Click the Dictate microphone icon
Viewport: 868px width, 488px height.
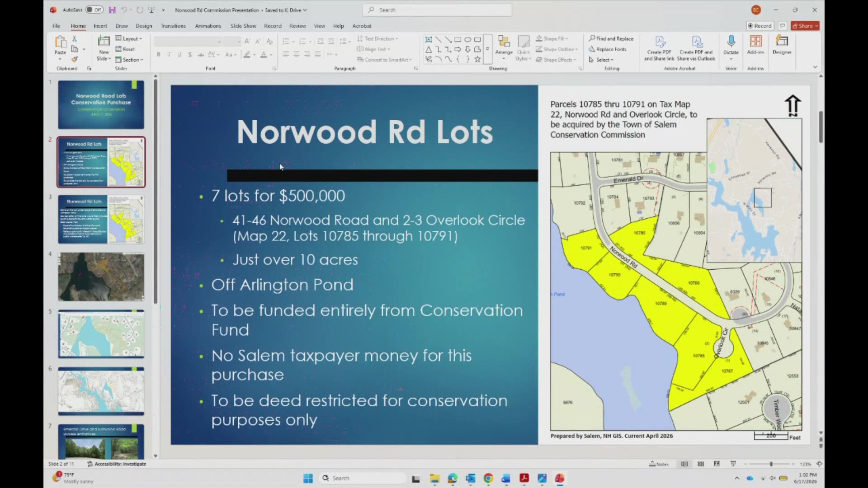tap(731, 41)
